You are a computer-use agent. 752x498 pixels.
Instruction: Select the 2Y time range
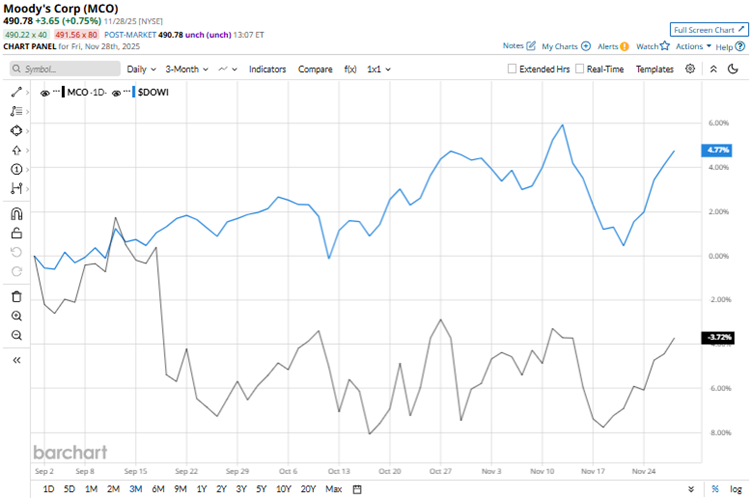point(221,489)
